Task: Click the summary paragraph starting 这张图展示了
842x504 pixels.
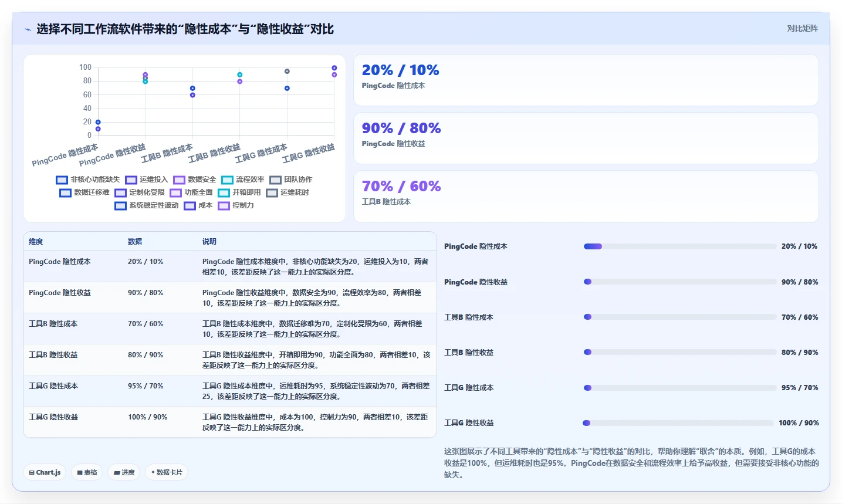Action: (631, 463)
